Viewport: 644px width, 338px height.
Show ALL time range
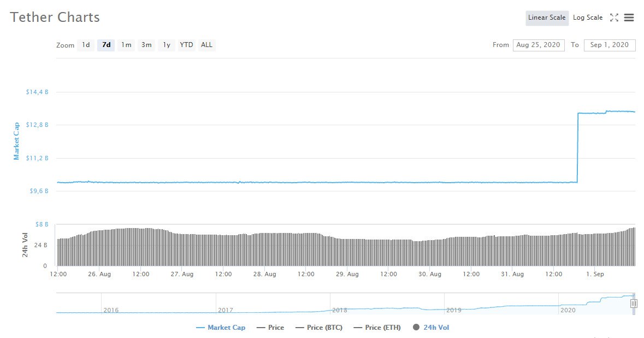pyautogui.click(x=206, y=45)
